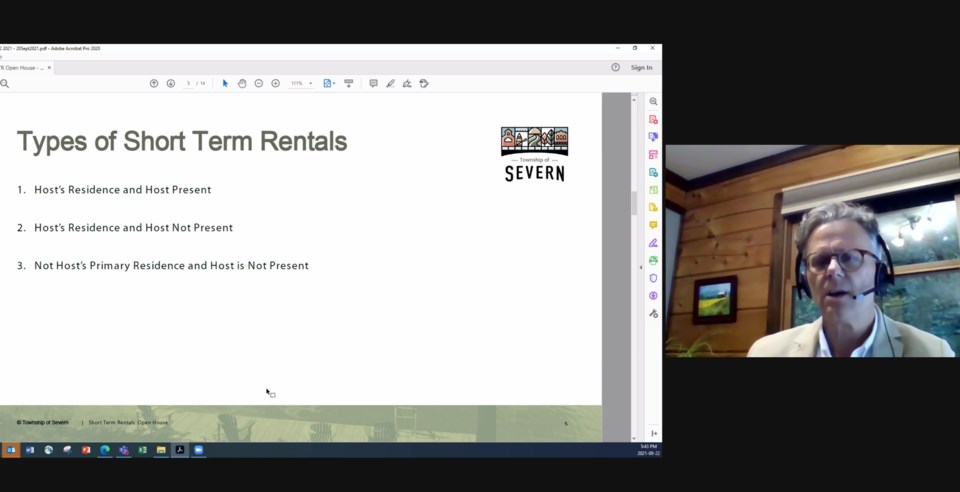
Task: Open the pink Edit PDF tool
Action: coord(653,155)
